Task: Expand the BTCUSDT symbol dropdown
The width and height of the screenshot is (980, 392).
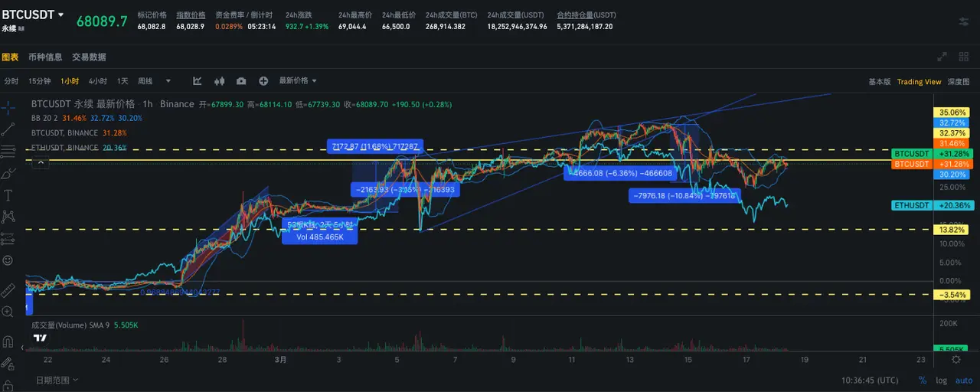Action: pos(60,15)
